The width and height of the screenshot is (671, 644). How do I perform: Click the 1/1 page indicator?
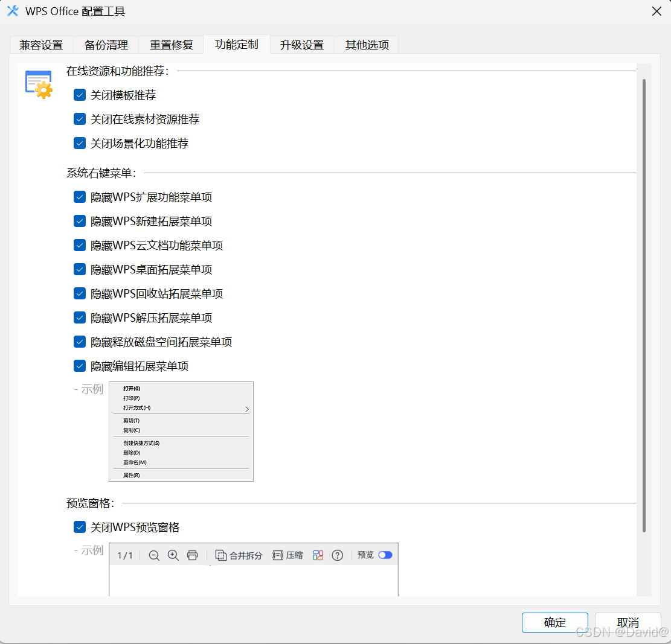click(125, 555)
